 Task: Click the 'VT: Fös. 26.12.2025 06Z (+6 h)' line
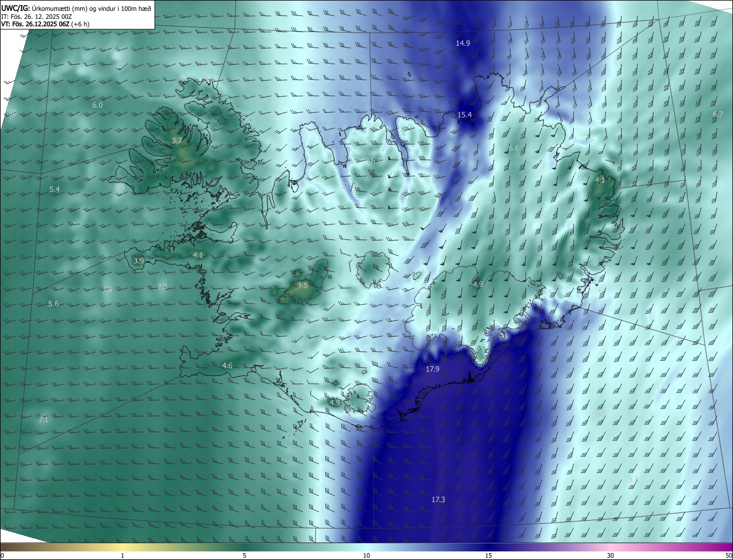(45, 24)
